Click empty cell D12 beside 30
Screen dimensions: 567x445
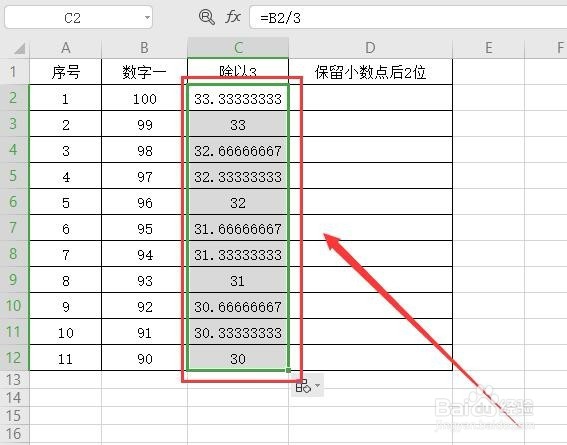click(x=370, y=358)
